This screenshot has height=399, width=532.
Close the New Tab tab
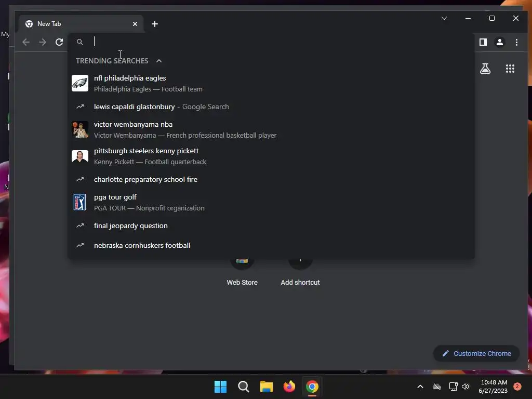tap(135, 24)
